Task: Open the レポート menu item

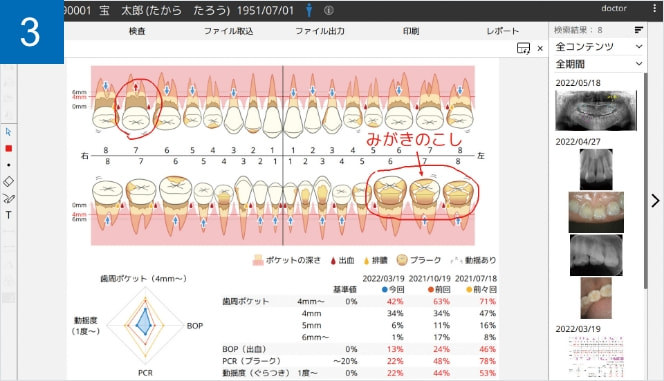Action: [x=502, y=31]
